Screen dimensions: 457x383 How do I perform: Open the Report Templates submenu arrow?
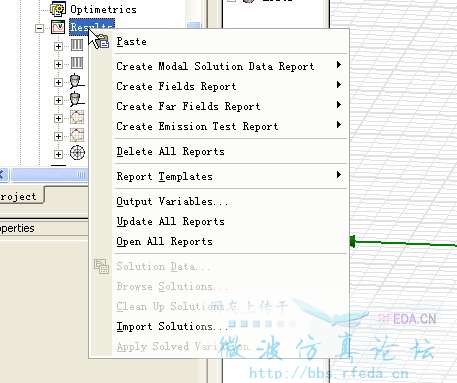pyautogui.click(x=339, y=175)
